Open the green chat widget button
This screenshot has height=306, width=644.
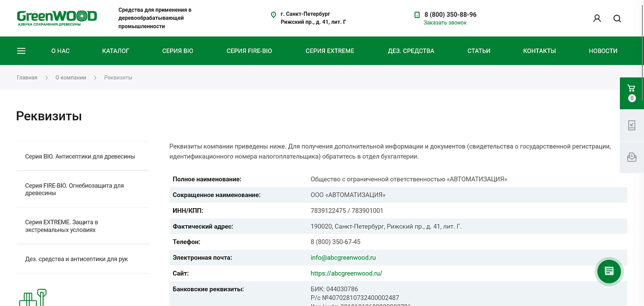pos(609,271)
